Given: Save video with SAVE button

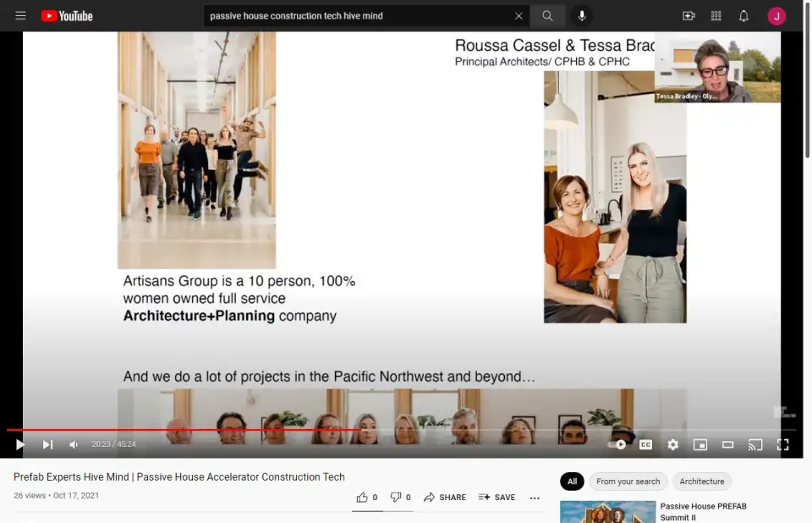Looking at the screenshot, I should (497, 498).
